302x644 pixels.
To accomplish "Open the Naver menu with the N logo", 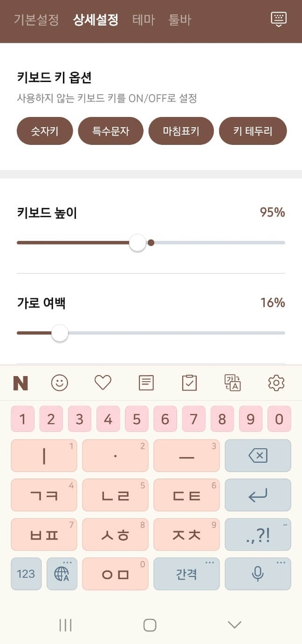I will [x=21, y=383].
